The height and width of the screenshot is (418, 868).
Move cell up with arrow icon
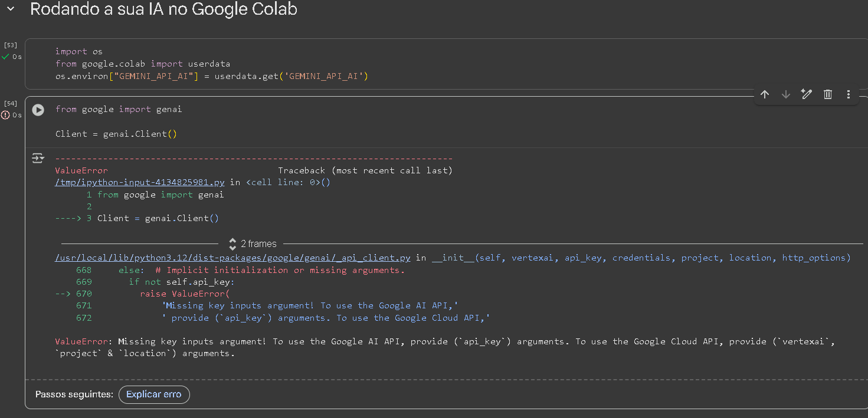[x=765, y=94]
